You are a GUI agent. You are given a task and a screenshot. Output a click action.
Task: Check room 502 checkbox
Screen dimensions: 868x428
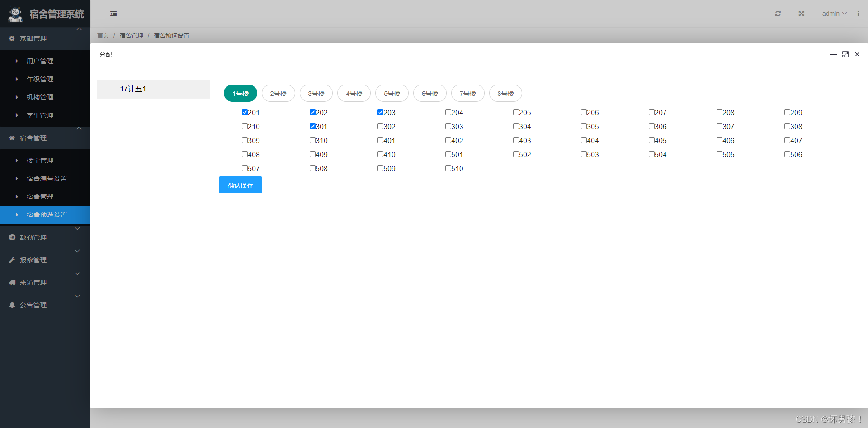(516, 155)
